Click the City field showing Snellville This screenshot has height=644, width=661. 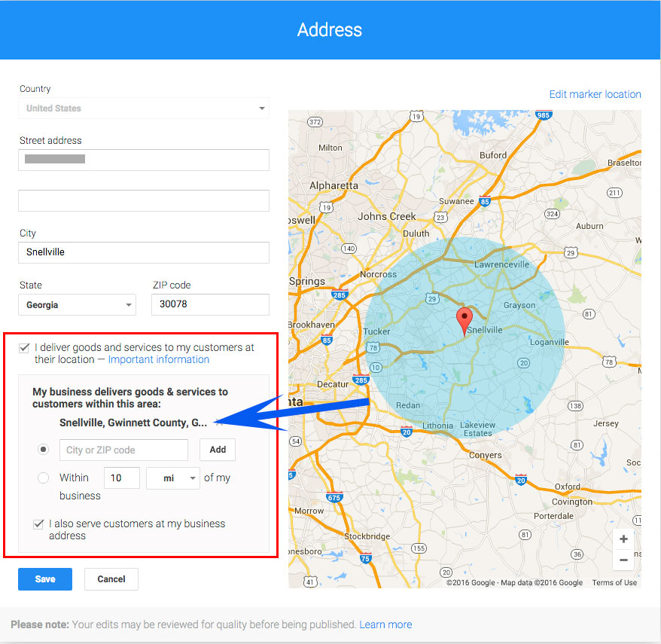click(x=143, y=252)
